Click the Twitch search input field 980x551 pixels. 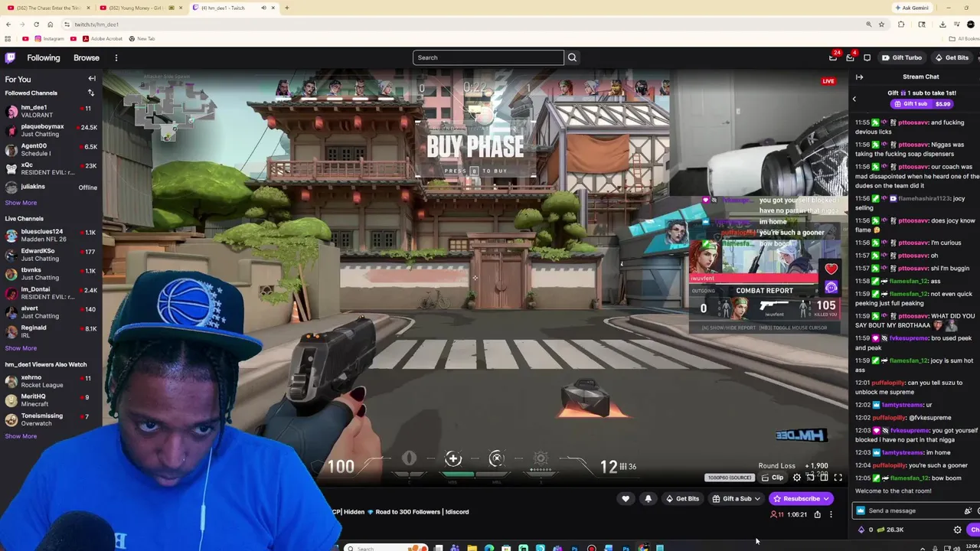click(x=488, y=57)
